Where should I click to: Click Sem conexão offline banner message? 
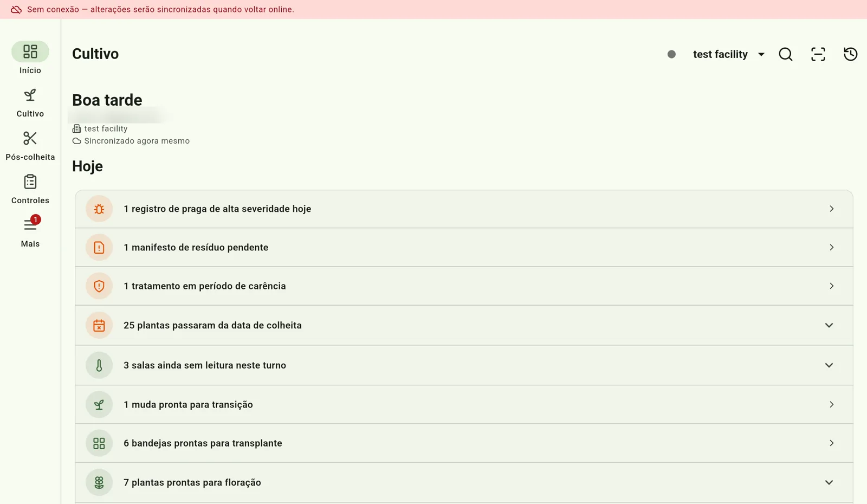161,10
